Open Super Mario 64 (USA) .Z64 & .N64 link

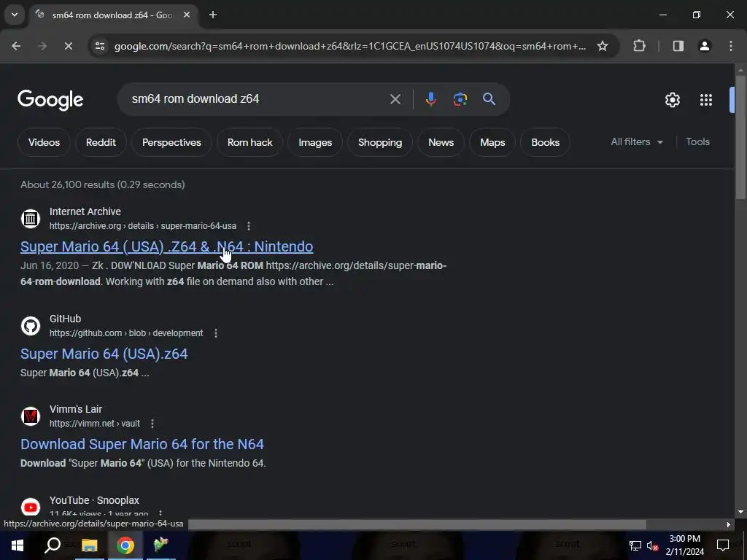coord(167,246)
